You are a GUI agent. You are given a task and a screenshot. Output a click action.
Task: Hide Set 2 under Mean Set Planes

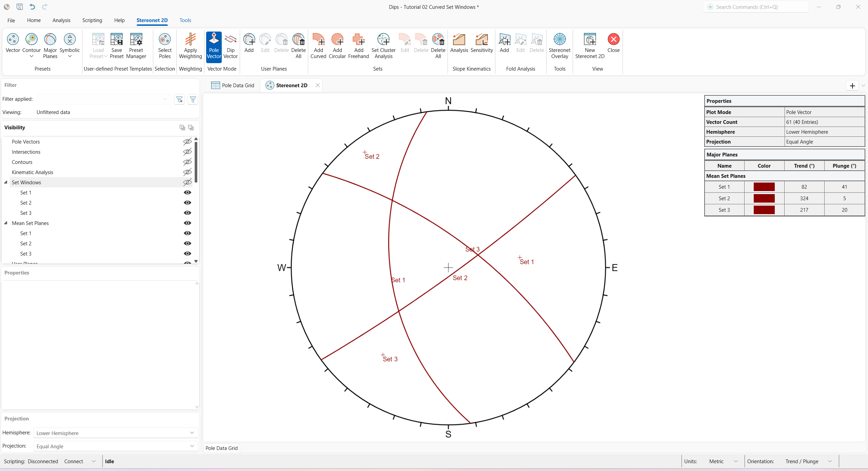tap(187, 243)
